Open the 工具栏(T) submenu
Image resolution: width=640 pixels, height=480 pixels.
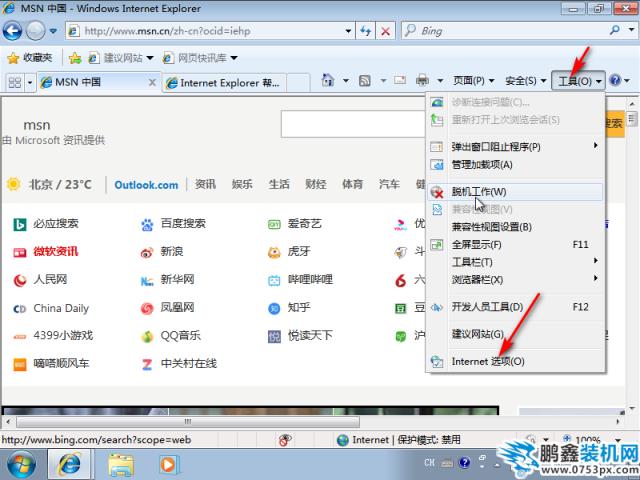tap(515, 262)
